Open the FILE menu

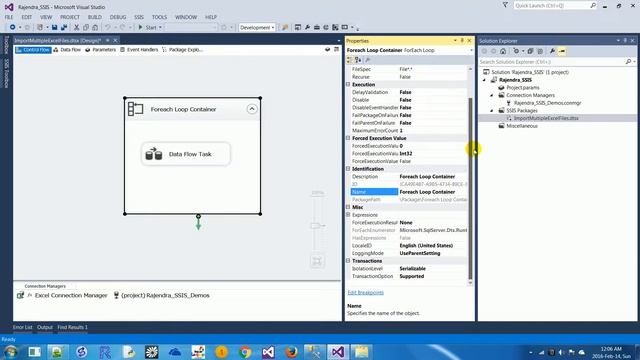9,17
